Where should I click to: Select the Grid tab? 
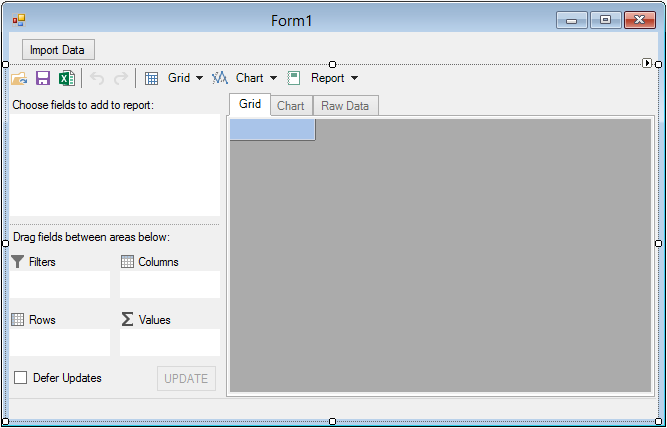coord(250,105)
